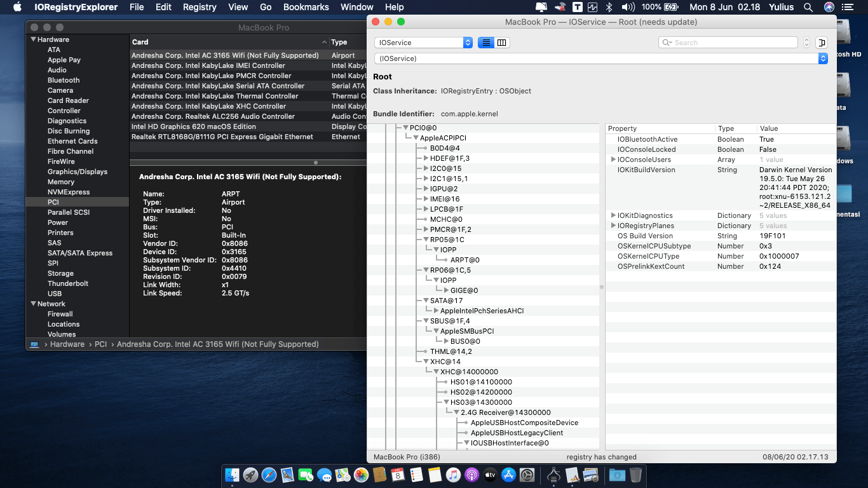
Task: Select the Intel HD Graphics 620 row
Action: (248, 126)
